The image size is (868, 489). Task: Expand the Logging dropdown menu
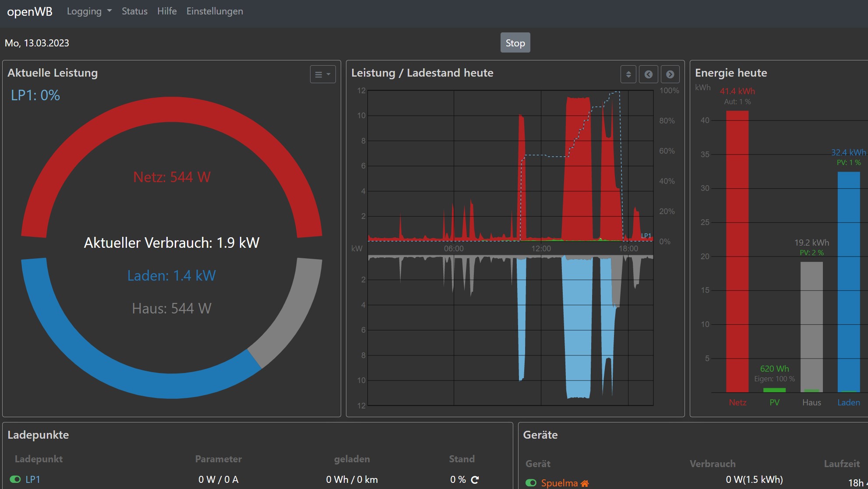(89, 11)
